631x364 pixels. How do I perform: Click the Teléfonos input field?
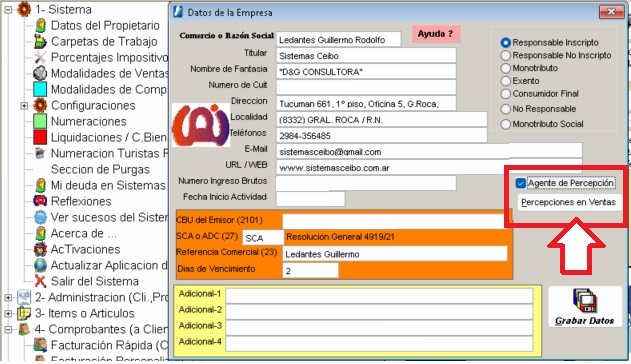point(381,136)
